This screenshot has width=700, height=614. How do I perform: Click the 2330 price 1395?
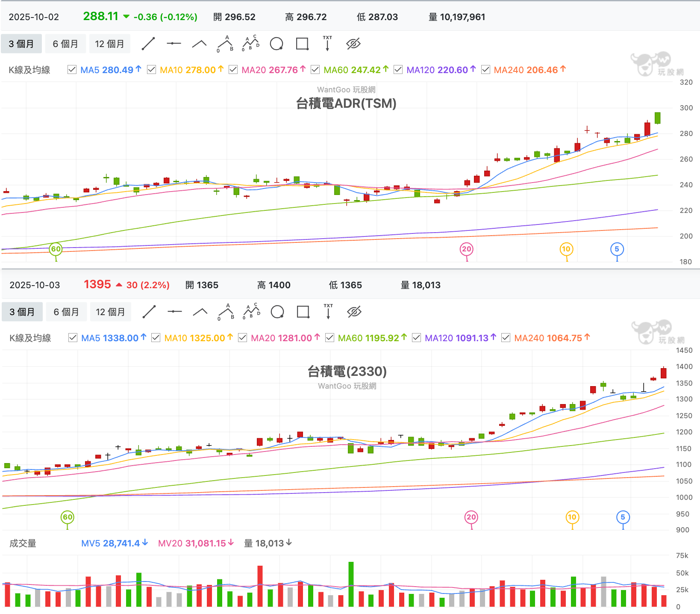click(97, 284)
